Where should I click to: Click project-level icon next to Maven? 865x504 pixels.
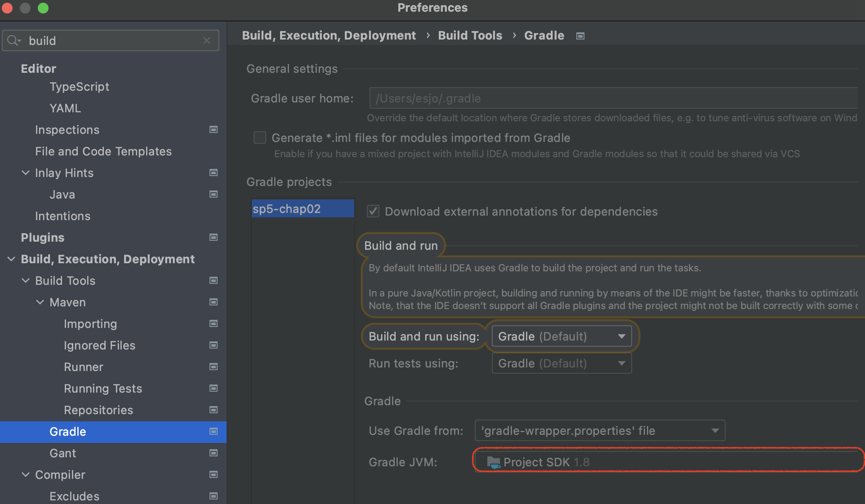(x=214, y=302)
